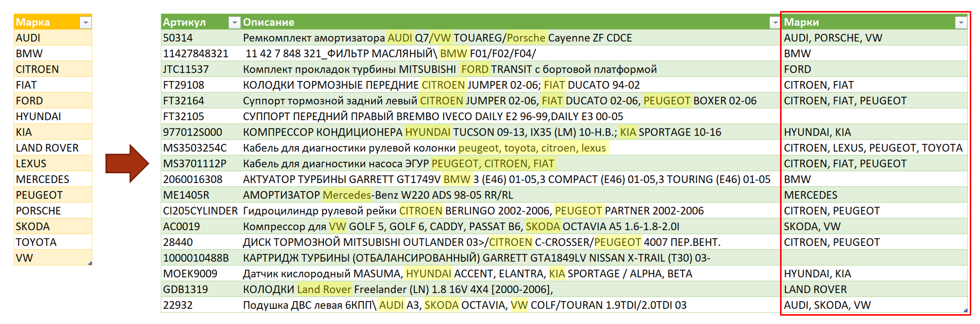980x324 pixels.
Task: Select the BMW cell in Марка list
Action: coord(53,53)
